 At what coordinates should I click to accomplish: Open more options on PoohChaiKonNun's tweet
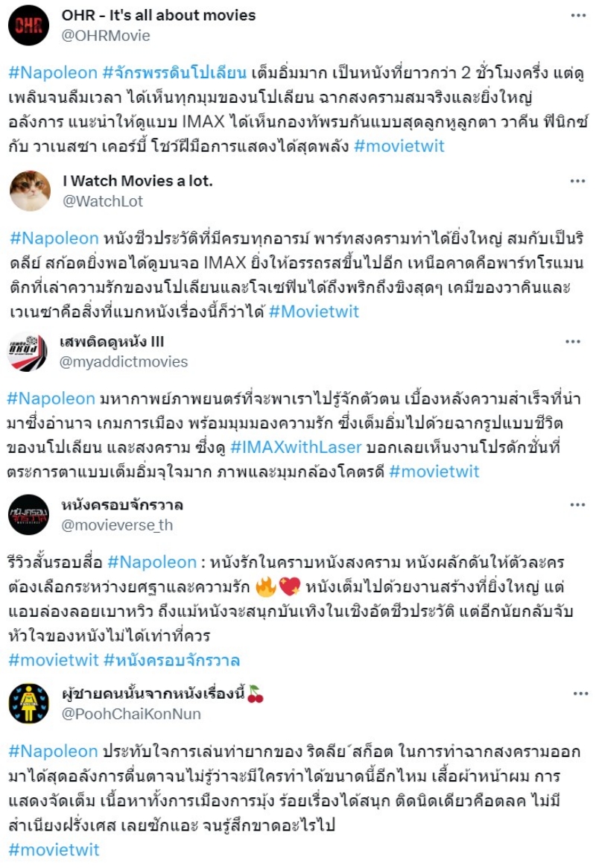580,694
